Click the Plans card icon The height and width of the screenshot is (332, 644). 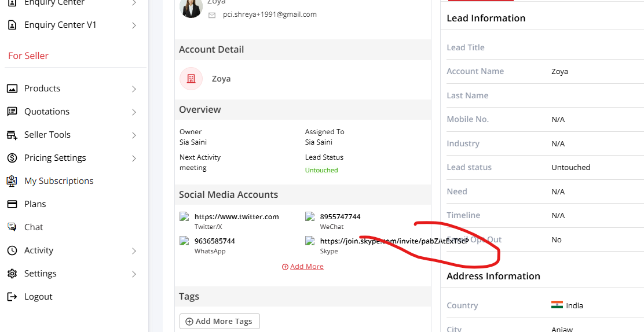coord(12,204)
